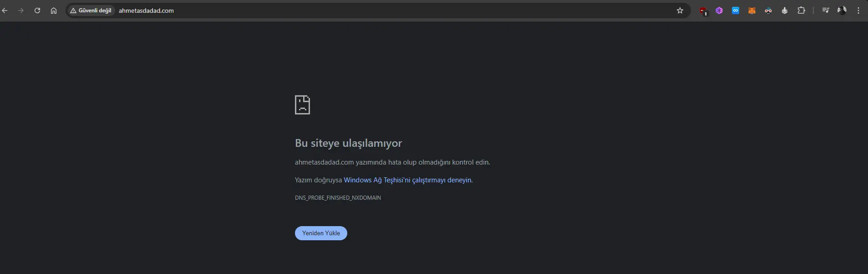Open the blue infinity extension
868x274 pixels.
736,10
